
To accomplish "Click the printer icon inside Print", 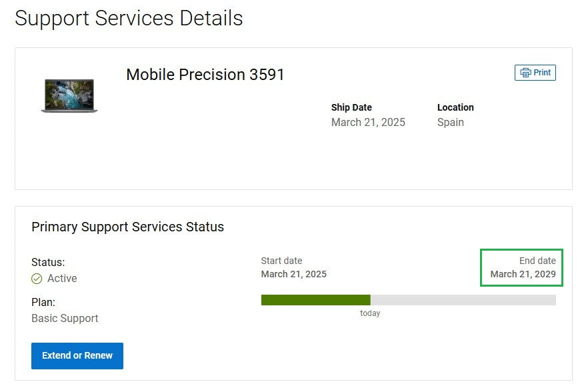I will tap(526, 73).
